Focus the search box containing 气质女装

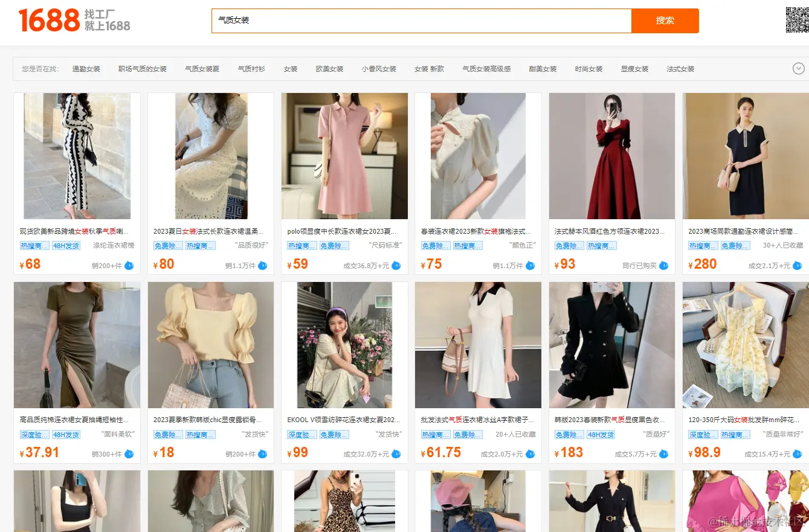coord(421,21)
